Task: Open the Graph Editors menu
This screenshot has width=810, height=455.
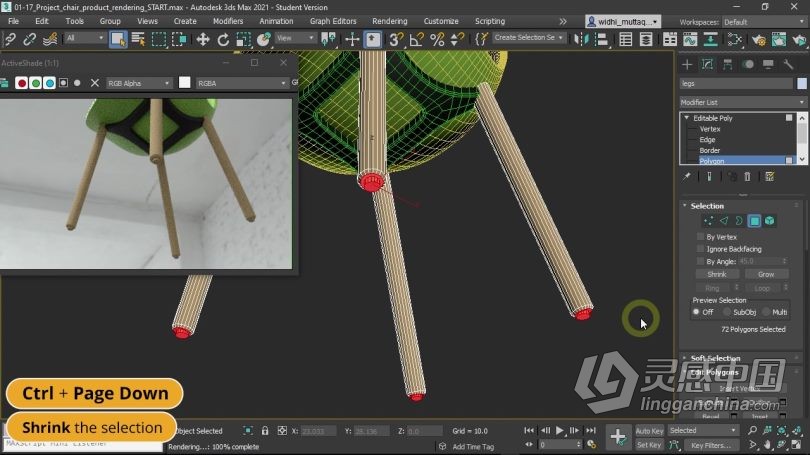Action: coord(333,21)
